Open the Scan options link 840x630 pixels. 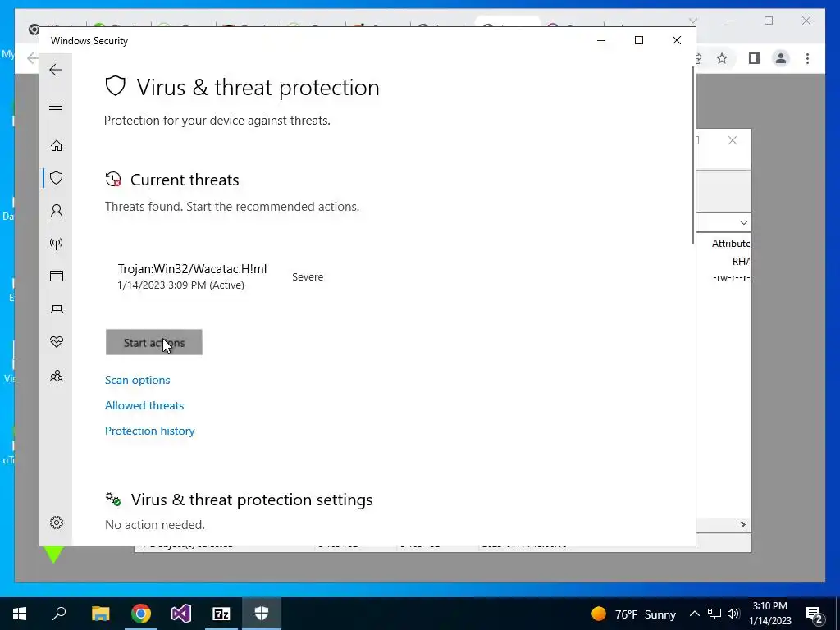tap(137, 380)
